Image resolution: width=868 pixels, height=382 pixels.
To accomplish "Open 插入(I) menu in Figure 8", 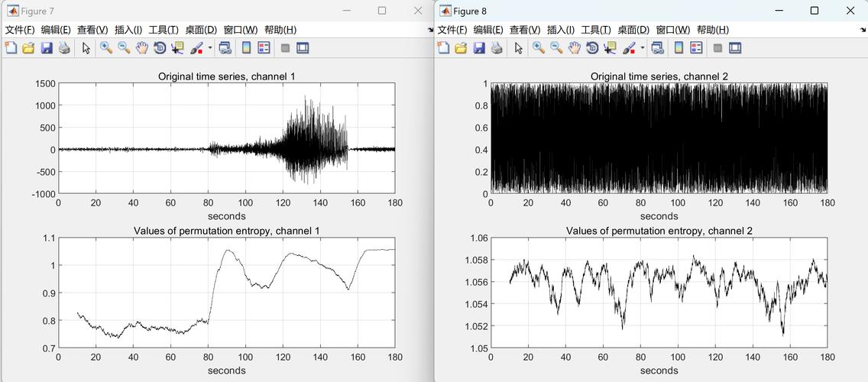I will [x=559, y=30].
